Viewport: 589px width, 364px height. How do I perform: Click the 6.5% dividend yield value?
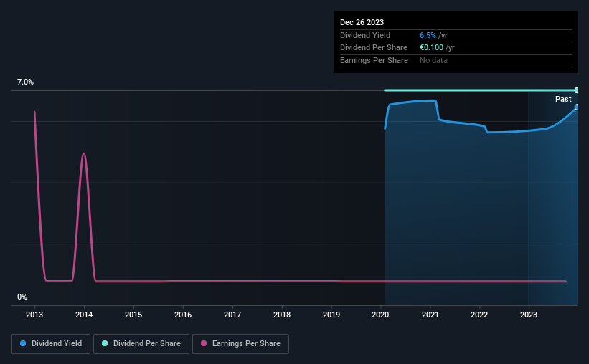pos(428,35)
